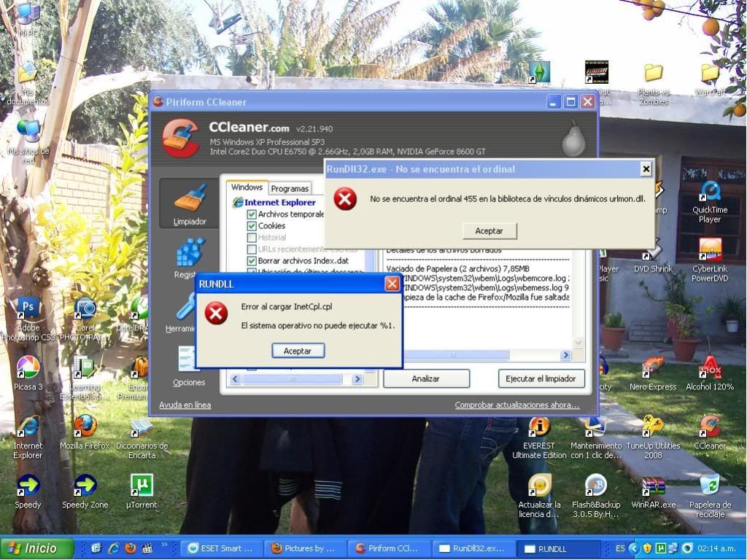Open TuneUp Utilities 2008 shortcut
This screenshot has height=560, width=747.
653,436
